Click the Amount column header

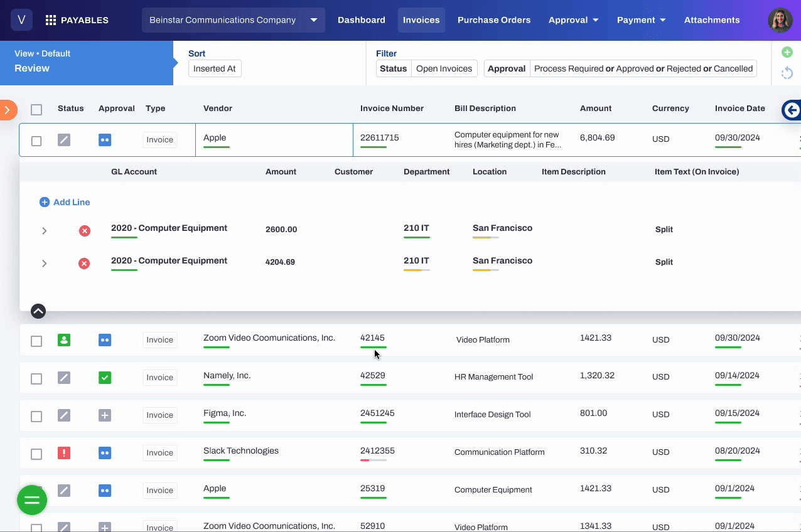[596, 109]
